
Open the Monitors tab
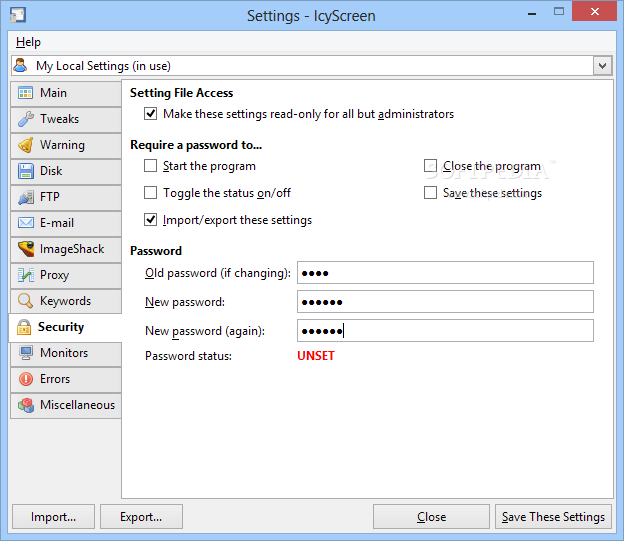66,353
